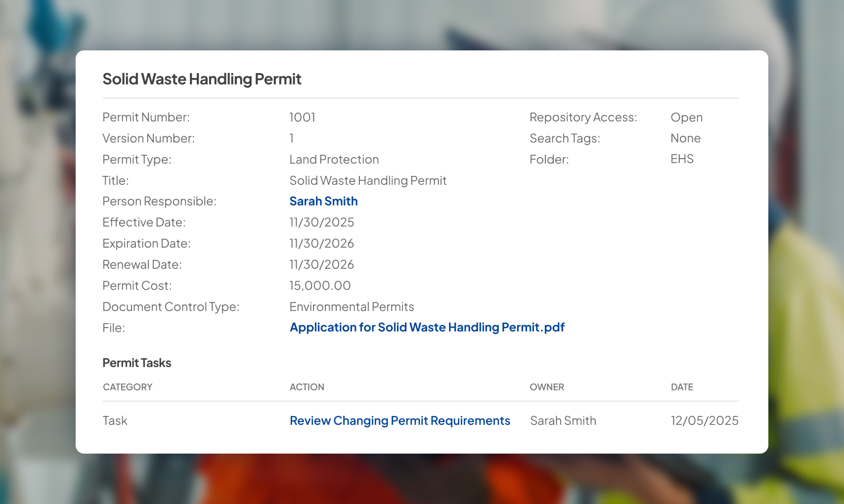The height and width of the screenshot is (504, 844).
Task: Open the Review Changing Permit Requirements task
Action: pyautogui.click(x=400, y=421)
